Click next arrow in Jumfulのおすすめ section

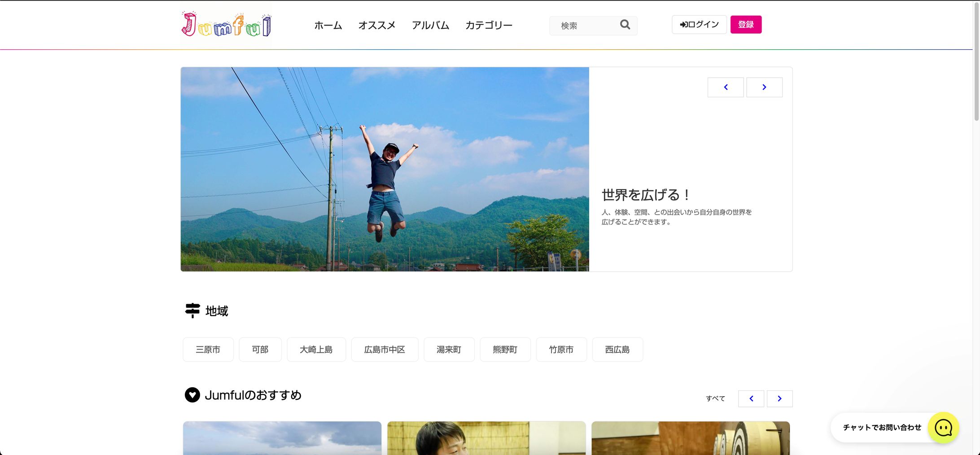(x=779, y=398)
